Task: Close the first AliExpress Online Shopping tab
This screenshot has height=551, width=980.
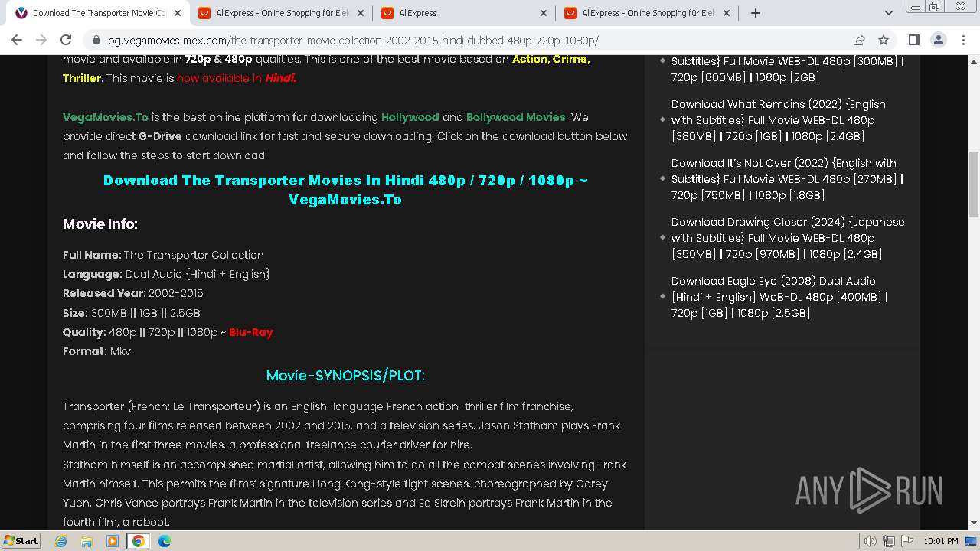Action: [361, 13]
